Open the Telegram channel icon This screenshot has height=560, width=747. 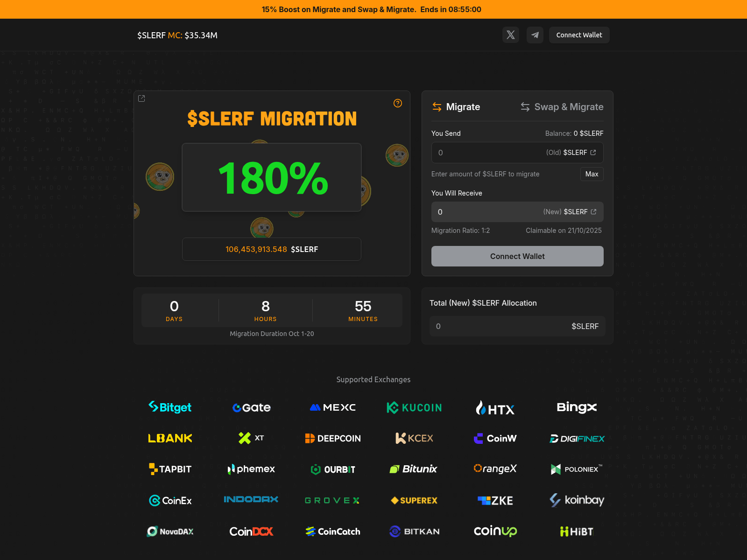pos(535,35)
